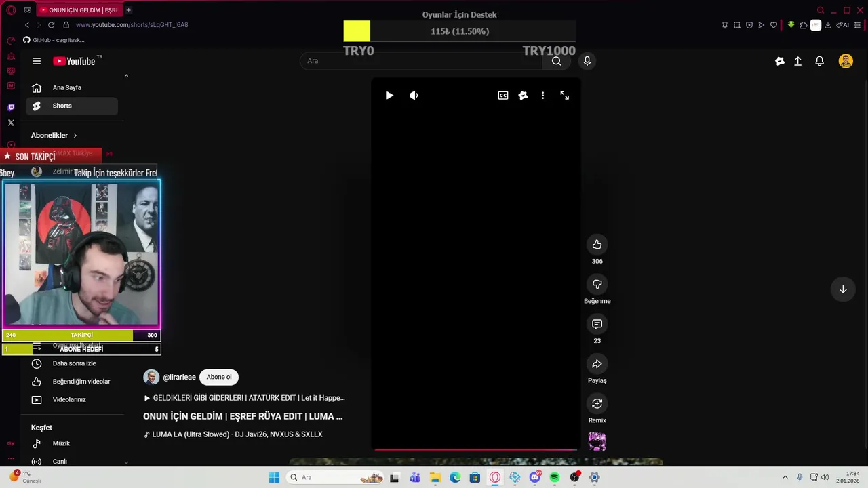Viewport: 868px width, 488px height.
Task: Click the streamer webcam overlay
Action: [81, 253]
